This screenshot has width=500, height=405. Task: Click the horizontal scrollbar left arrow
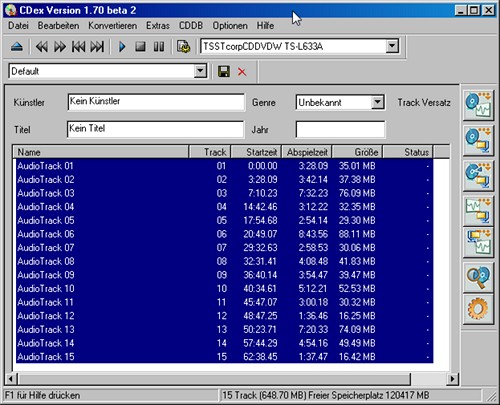[x=10, y=379]
